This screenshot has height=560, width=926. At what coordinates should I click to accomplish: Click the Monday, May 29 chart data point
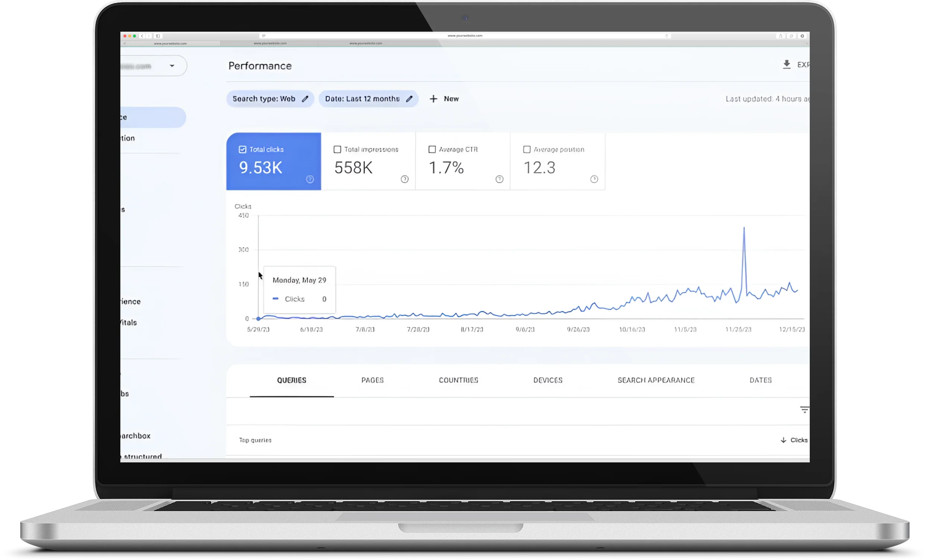(x=258, y=319)
